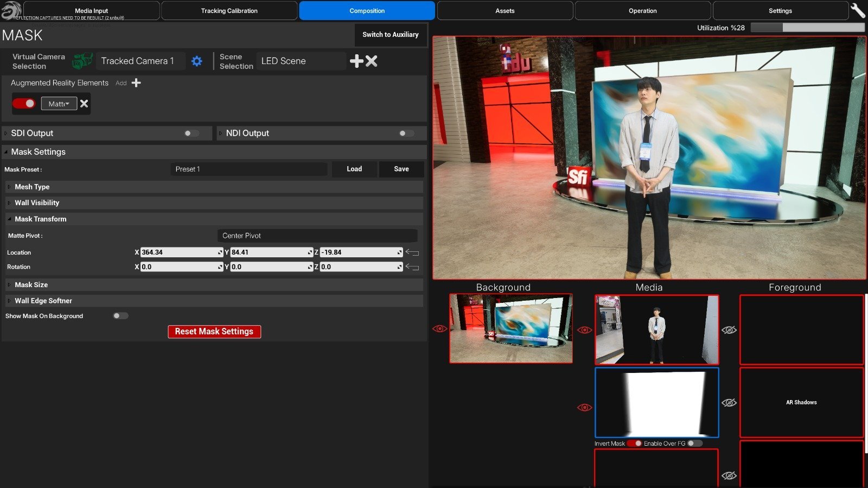Open the LED Scene selection dropdown
868x488 pixels.
coord(301,61)
